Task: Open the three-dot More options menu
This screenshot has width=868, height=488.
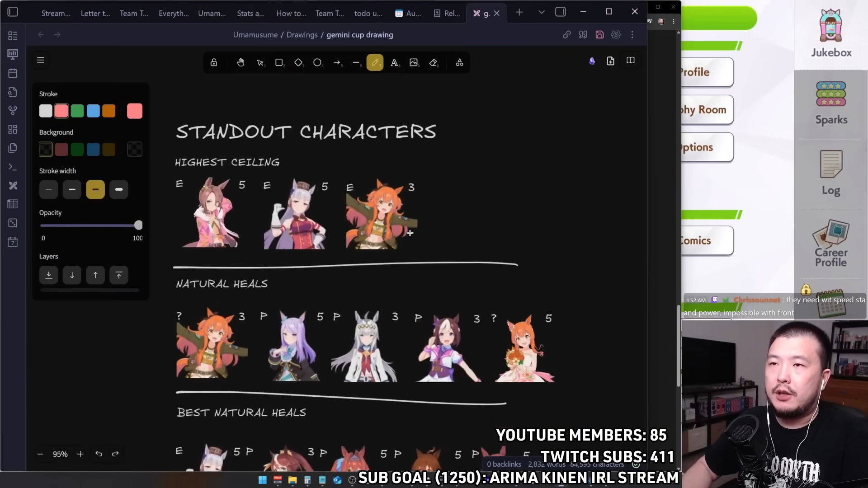Action: [x=632, y=35]
